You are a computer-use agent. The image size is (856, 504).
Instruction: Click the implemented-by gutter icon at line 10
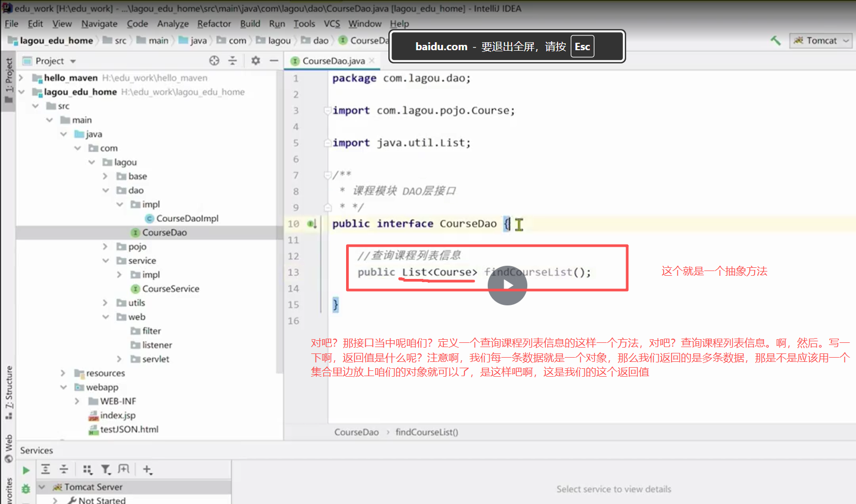coord(312,224)
